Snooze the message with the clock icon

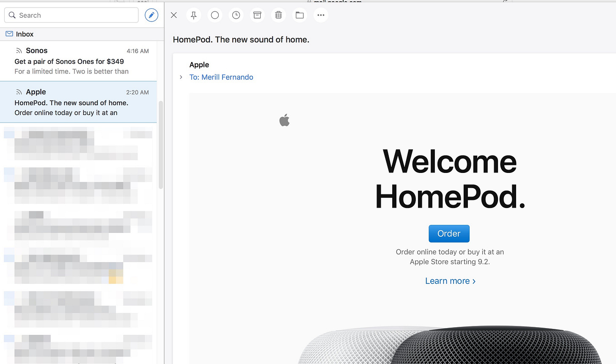click(x=236, y=15)
